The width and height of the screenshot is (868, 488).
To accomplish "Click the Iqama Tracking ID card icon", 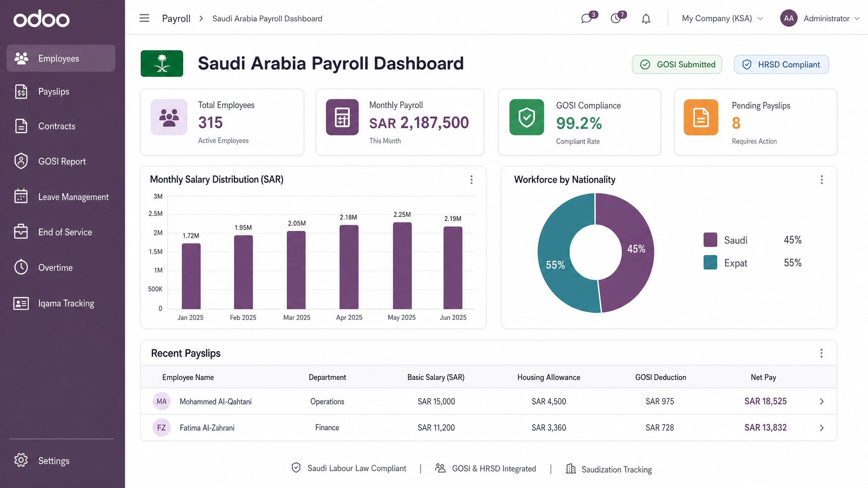I will point(21,303).
